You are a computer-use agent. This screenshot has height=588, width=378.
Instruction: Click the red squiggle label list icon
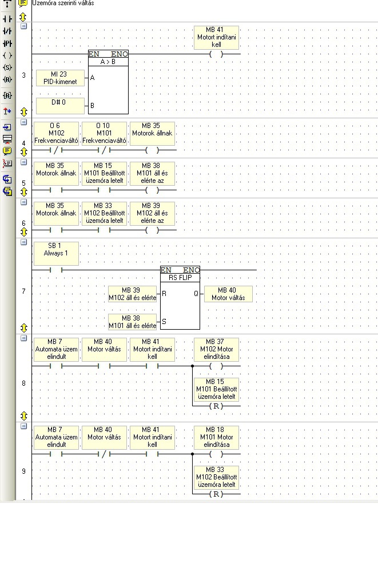[7, 163]
